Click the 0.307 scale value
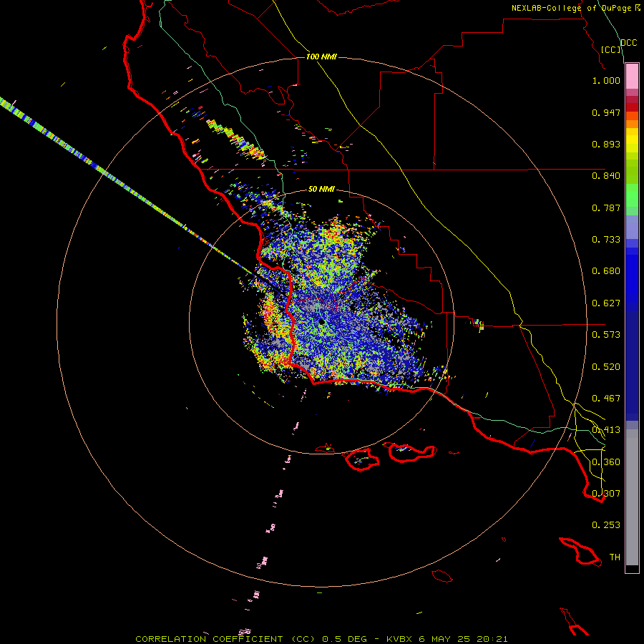644x644 pixels. click(x=606, y=494)
